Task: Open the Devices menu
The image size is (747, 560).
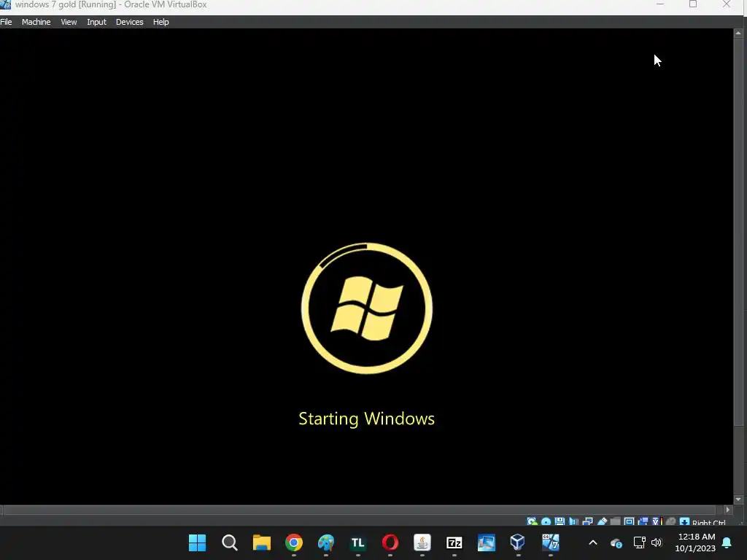Action: (x=129, y=22)
